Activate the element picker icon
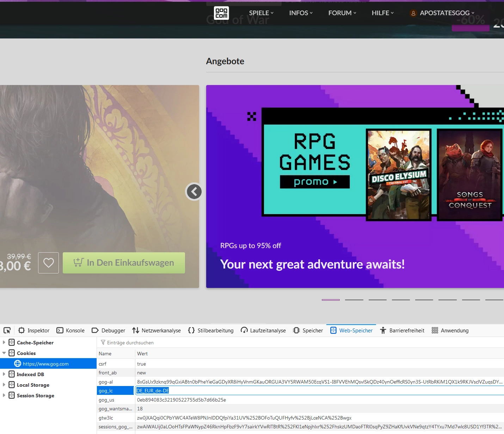504x434 pixels. coord(7,330)
